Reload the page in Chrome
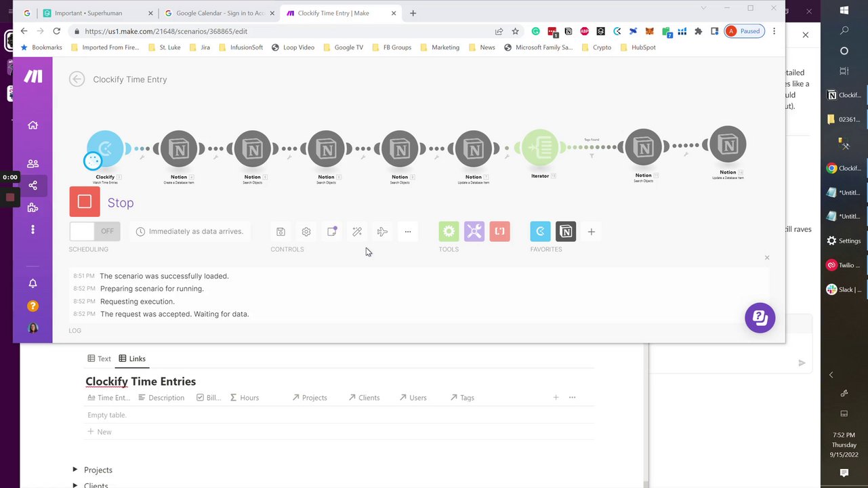 (57, 31)
